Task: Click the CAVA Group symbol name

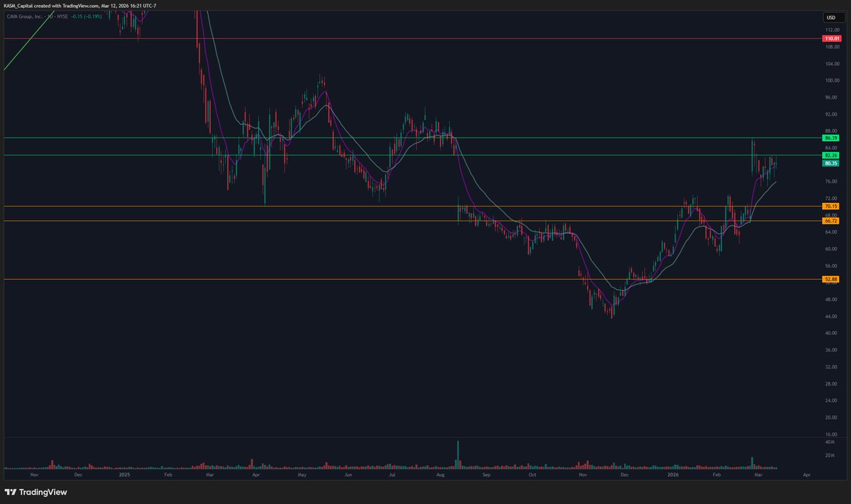Action: (x=25, y=16)
